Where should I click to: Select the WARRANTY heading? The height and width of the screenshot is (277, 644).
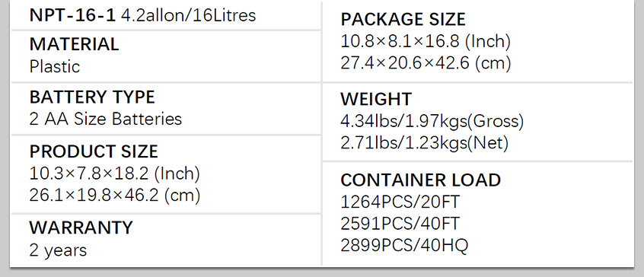[x=81, y=228]
